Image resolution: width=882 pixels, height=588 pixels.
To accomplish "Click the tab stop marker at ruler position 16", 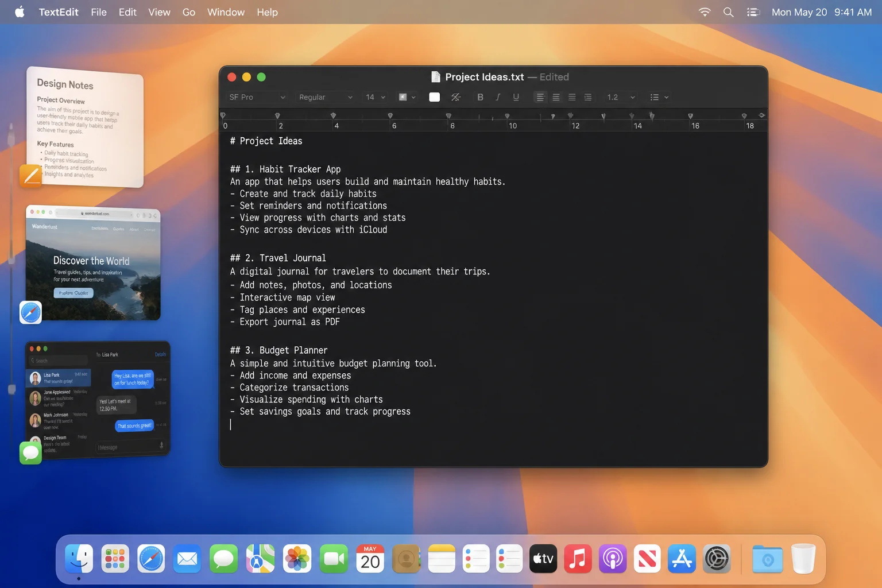I will (690, 116).
